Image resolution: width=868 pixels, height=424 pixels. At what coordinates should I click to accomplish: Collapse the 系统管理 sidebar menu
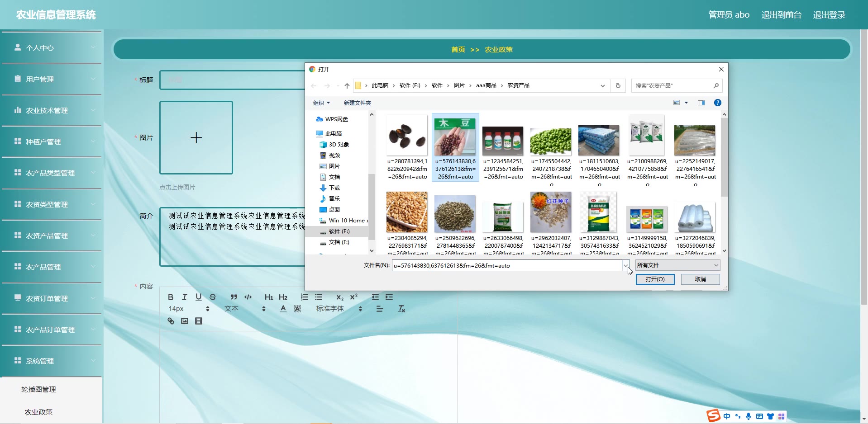tap(52, 361)
